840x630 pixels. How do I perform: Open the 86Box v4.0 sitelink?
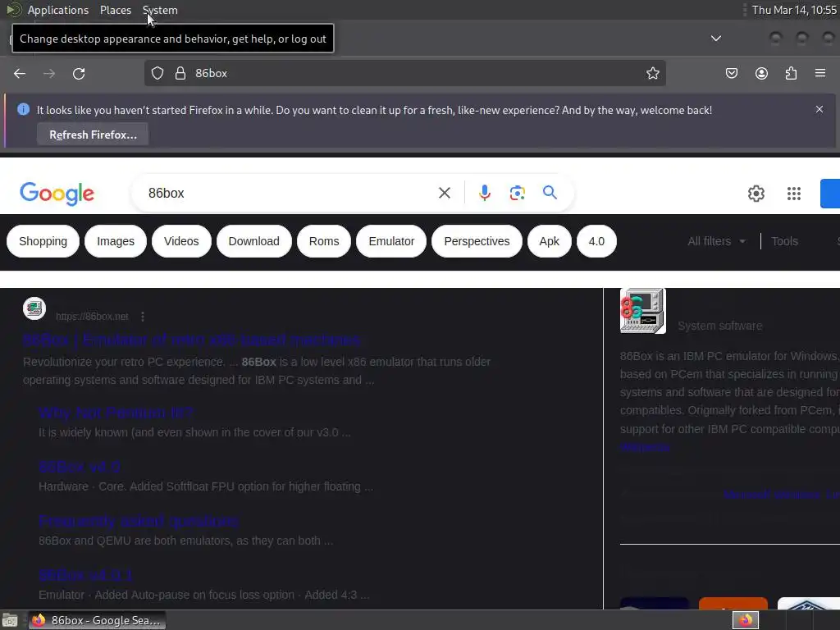click(x=80, y=467)
